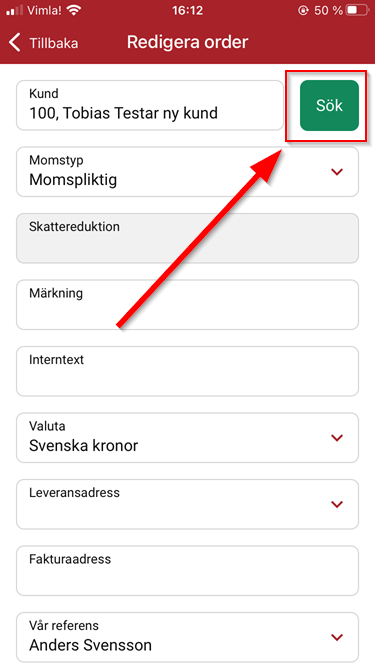375x667 pixels.
Task: Tap the green Sök button
Action: [x=330, y=105]
